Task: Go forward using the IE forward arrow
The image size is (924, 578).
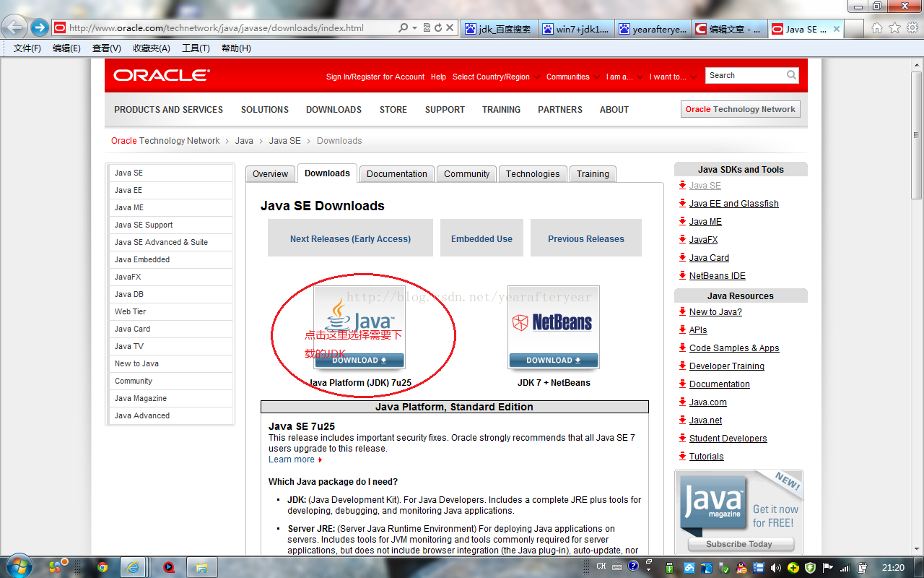Action: pos(40,28)
